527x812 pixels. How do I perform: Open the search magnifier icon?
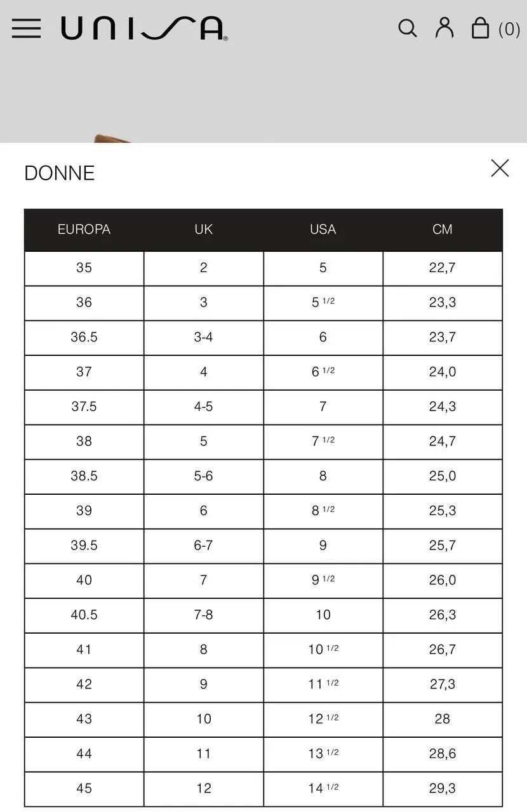[x=408, y=29]
